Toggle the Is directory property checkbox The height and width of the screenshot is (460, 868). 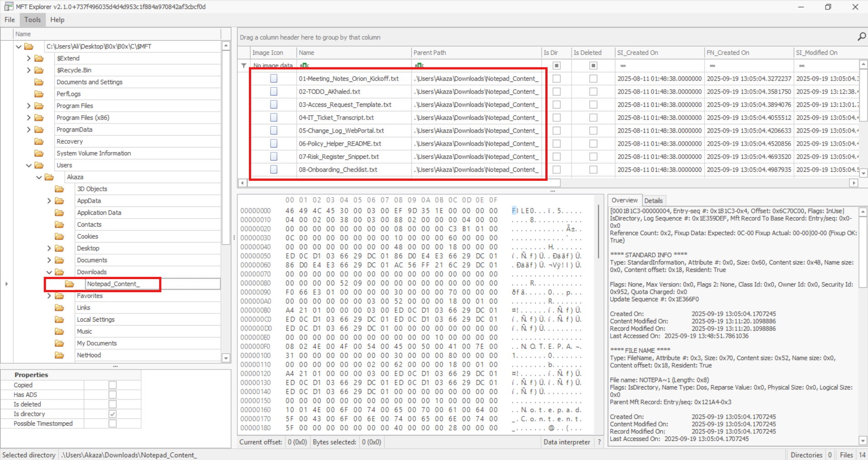point(113,414)
